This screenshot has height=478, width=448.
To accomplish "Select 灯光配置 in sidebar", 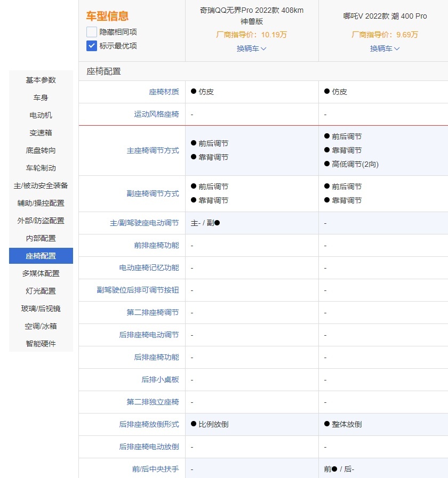I will click(x=41, y=291).
